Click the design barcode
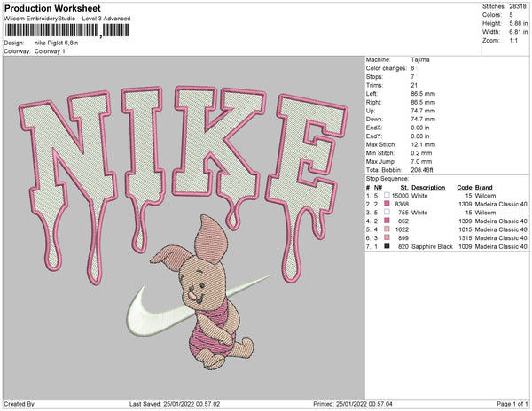The width and height of the screenshot is (532, 411). 67,30
